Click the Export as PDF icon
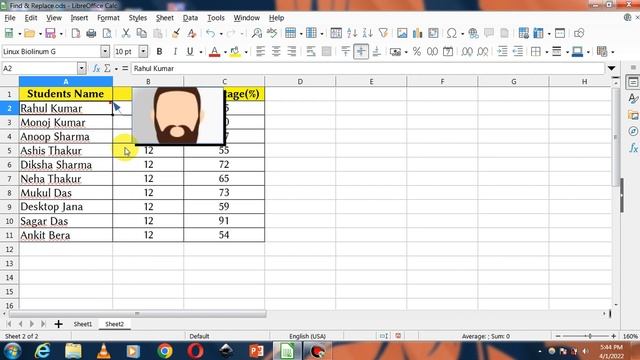Viewport: 640px width, 360px height. tap(76, 33)
